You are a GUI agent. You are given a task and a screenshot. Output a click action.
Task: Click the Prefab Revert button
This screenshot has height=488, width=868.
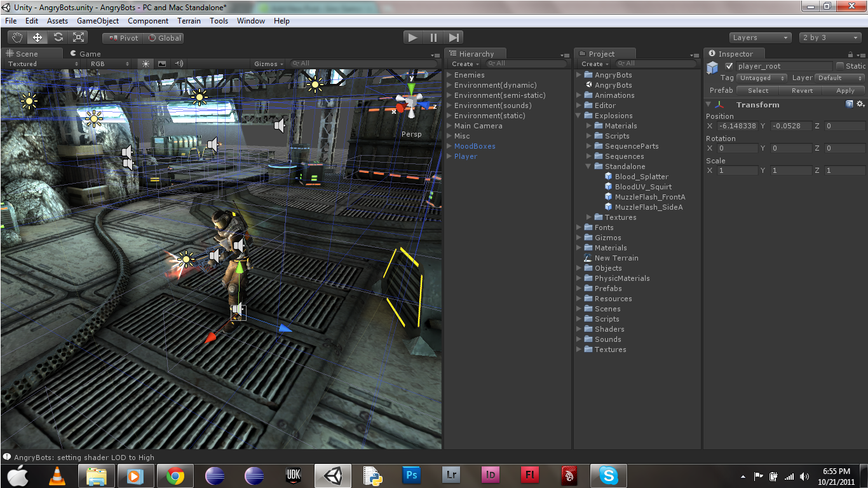[802, 90]
